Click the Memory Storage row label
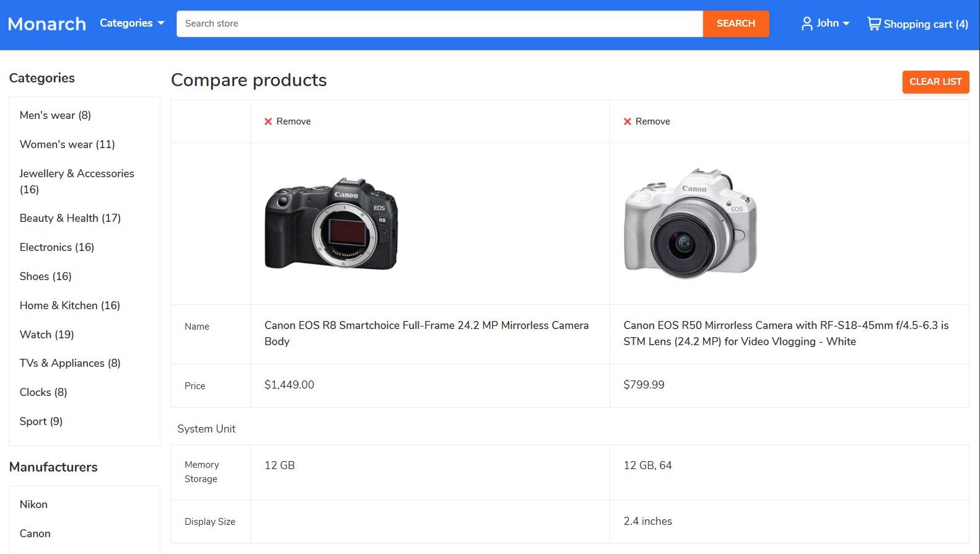This screenshot has height=554, width=980. point(202,472)
